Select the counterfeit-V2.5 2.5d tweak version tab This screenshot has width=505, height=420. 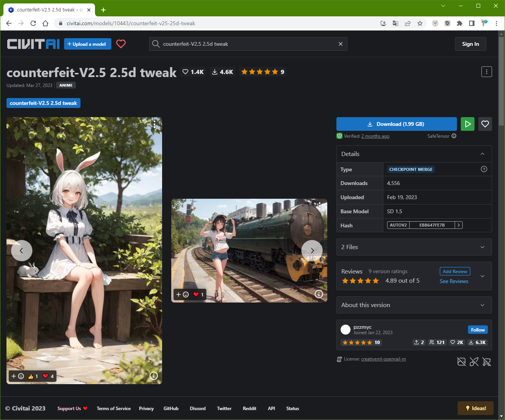tap(43, 103)
